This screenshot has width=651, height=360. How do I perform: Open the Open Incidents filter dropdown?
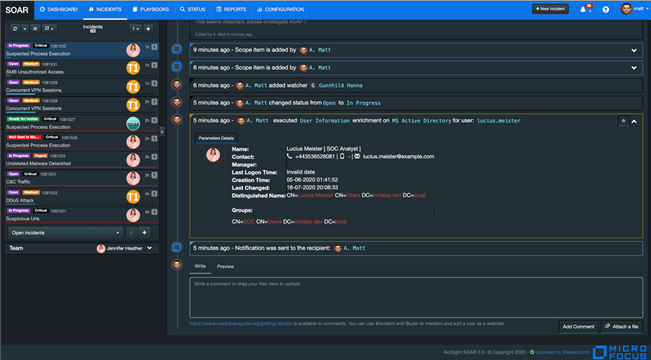coord(65,233)
